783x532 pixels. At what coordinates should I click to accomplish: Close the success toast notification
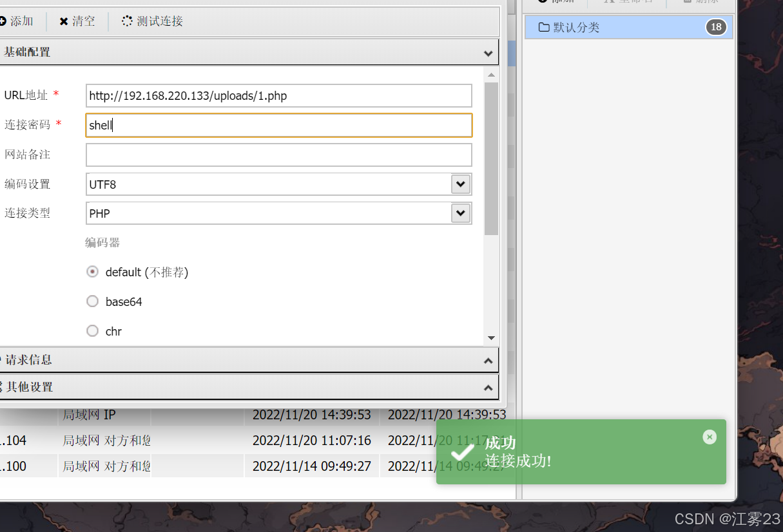click(710, 437)
